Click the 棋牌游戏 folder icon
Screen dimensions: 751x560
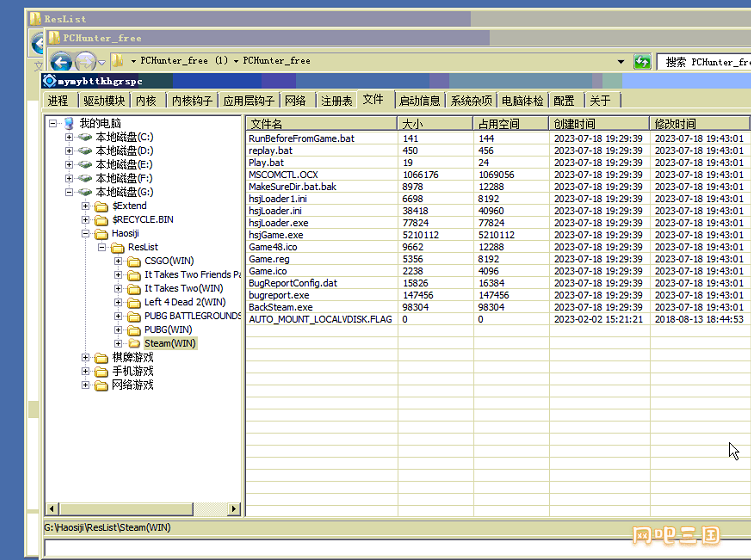click(101, 358)
